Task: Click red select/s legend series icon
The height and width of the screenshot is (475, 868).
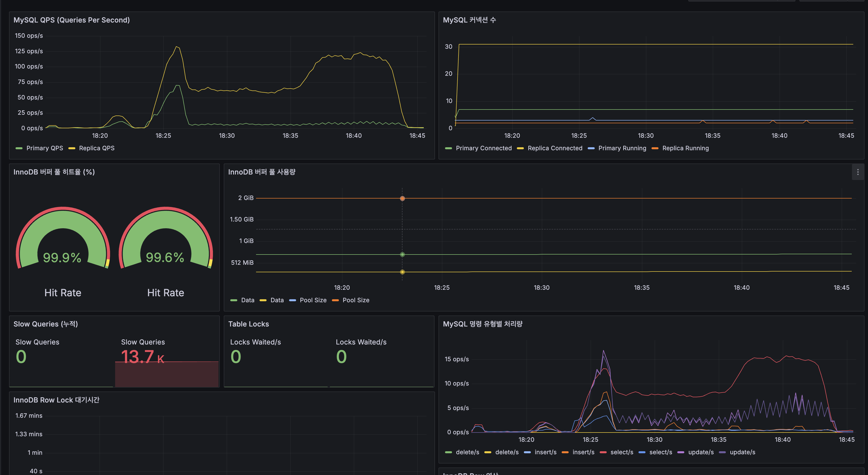Action: (x=603, y=452)
